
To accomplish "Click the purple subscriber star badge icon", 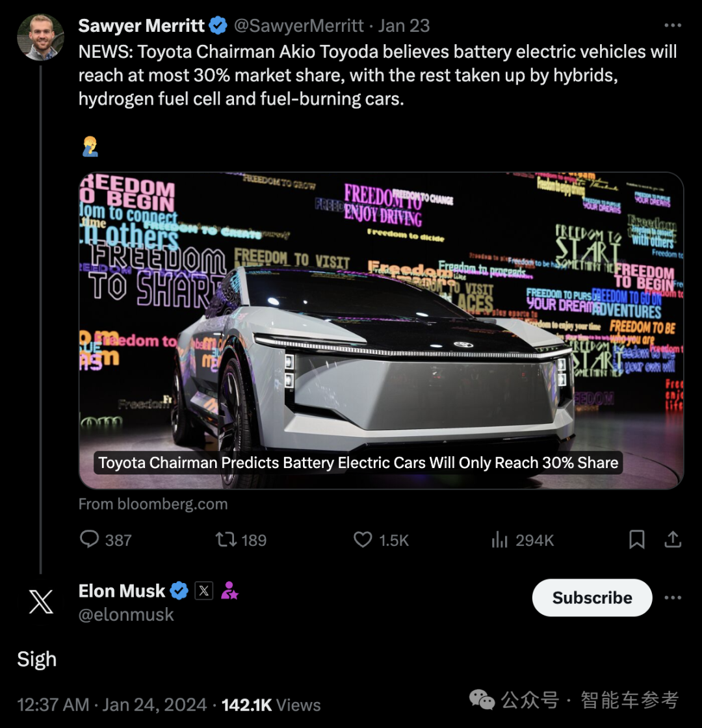I will pyautogui.click(x=229, y=591).
